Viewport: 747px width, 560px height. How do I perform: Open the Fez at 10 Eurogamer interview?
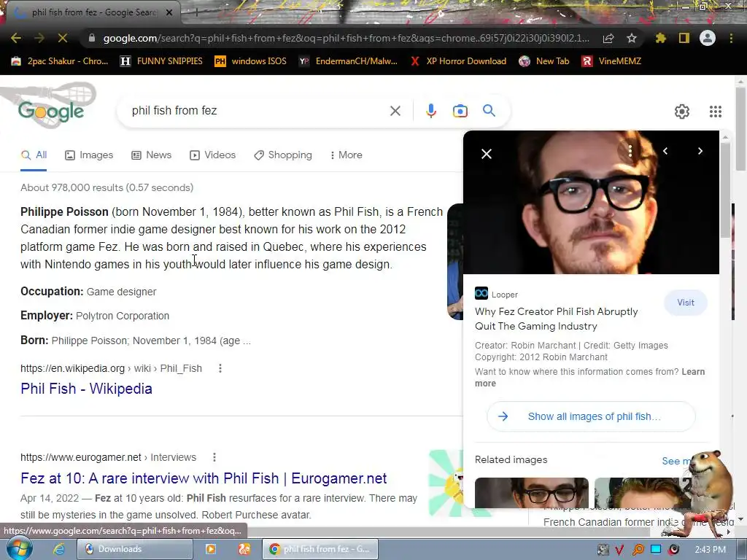(x=204, y=478)
